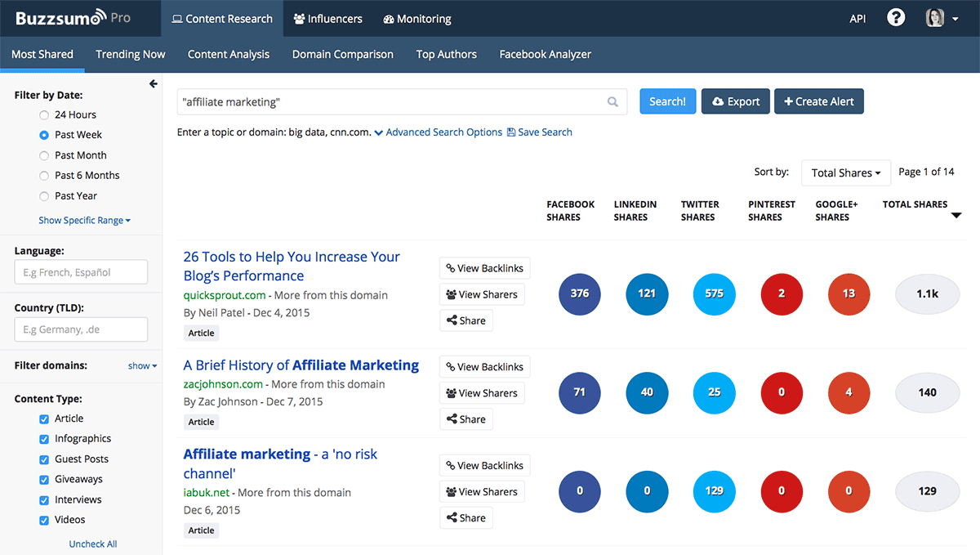Click Facebook shares bubble showing 376
The width and height of the screenshot is (980, 555).
click(580, 293)
